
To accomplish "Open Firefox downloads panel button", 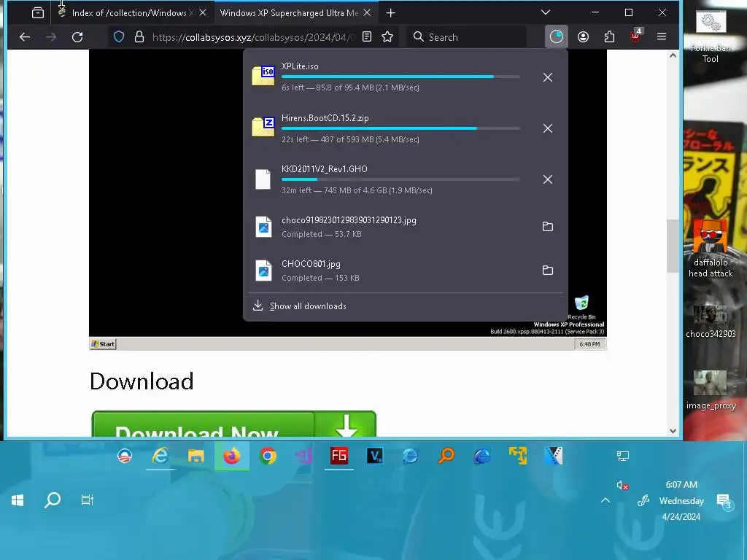I will [556, 36].
